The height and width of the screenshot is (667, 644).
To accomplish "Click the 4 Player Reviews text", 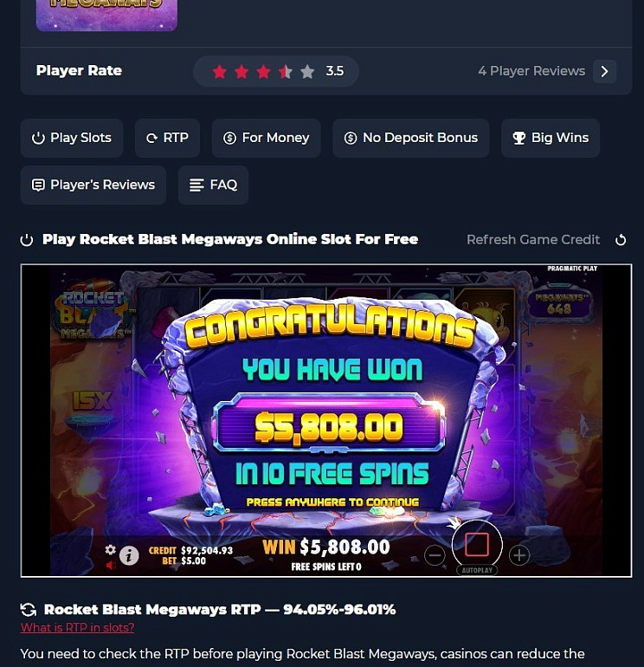I will point(531,71).
